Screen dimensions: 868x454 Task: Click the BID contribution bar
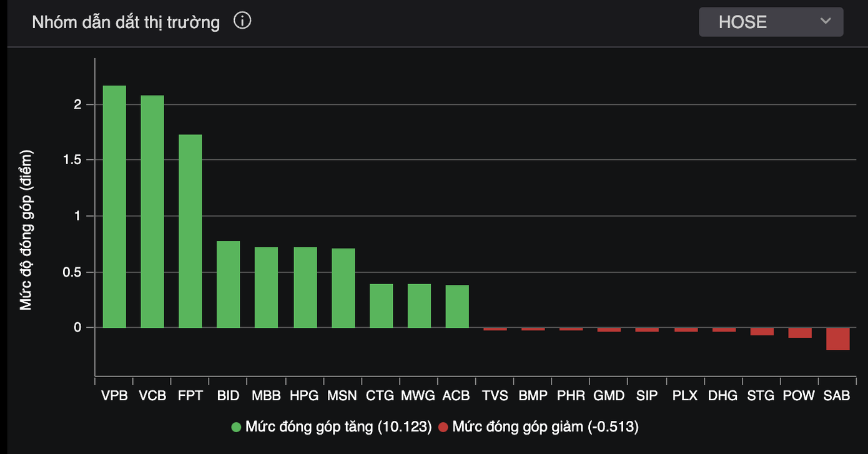[x=229, y=284]
